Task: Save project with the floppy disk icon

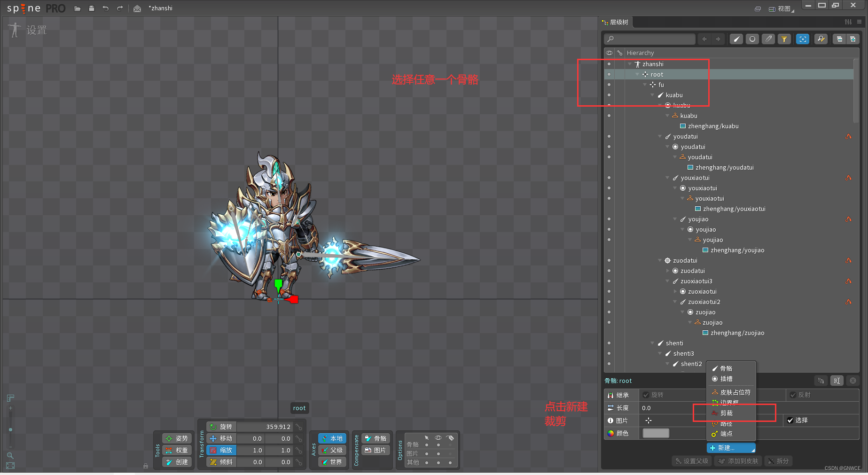Action: coord(92,8)
